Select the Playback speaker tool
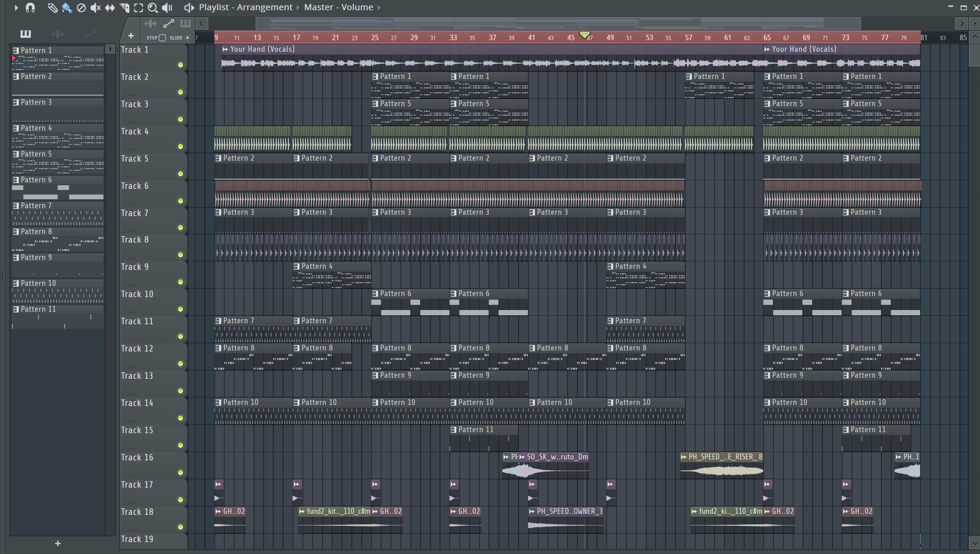The height and width of the screenshot is (554, 980). click(167, 7)
